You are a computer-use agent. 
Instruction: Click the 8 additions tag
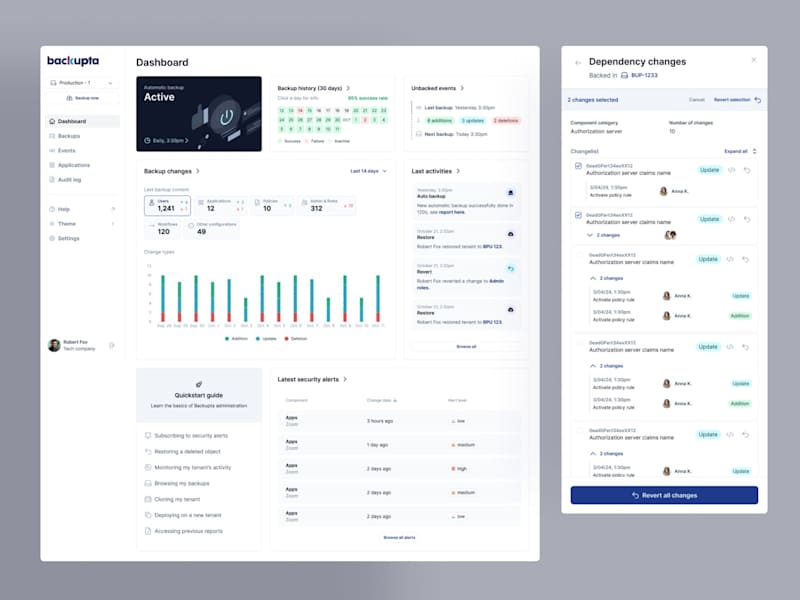point(439,121)
